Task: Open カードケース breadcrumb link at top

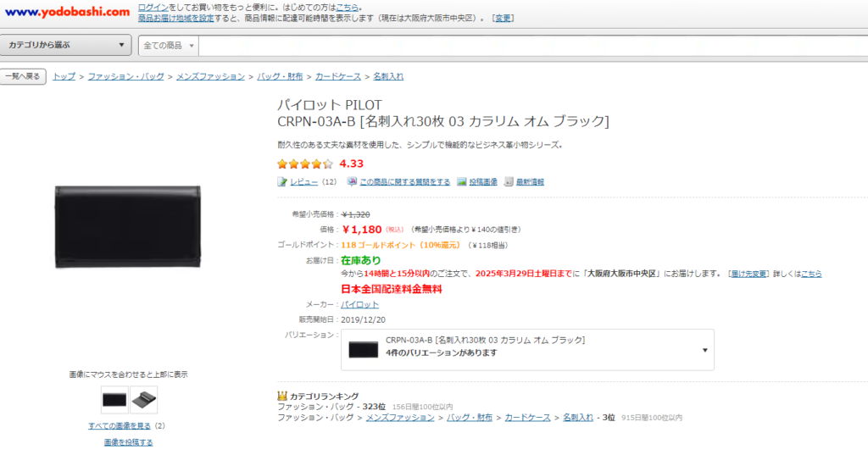Action: pyautogui.click(x=338, y=76)
